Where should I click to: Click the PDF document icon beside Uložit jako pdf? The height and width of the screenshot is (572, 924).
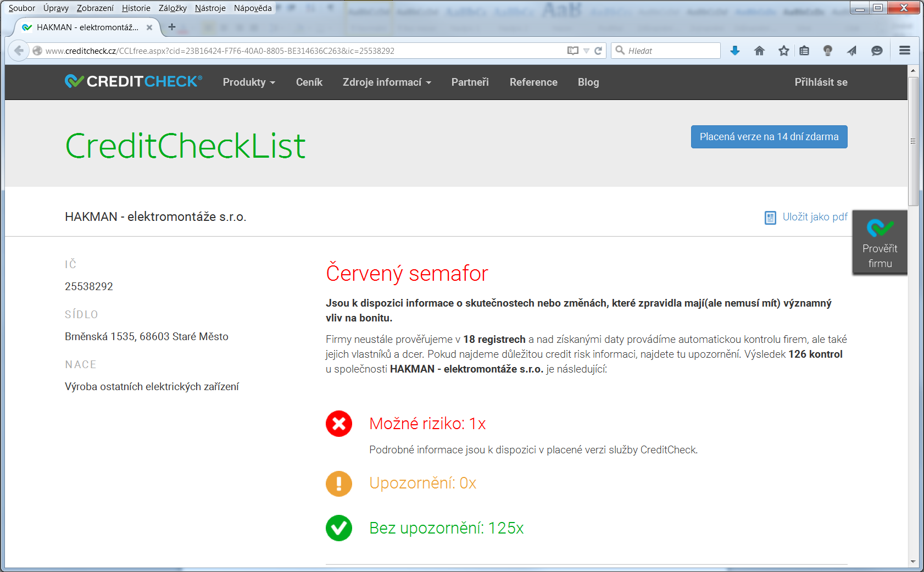pos(770,218)
